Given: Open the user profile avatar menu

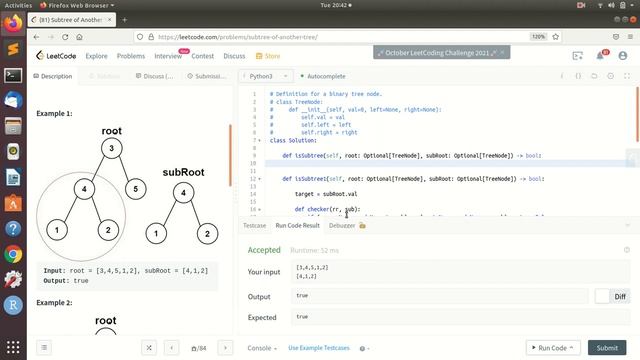Looking at the screenshot, I should pos(622,56).
